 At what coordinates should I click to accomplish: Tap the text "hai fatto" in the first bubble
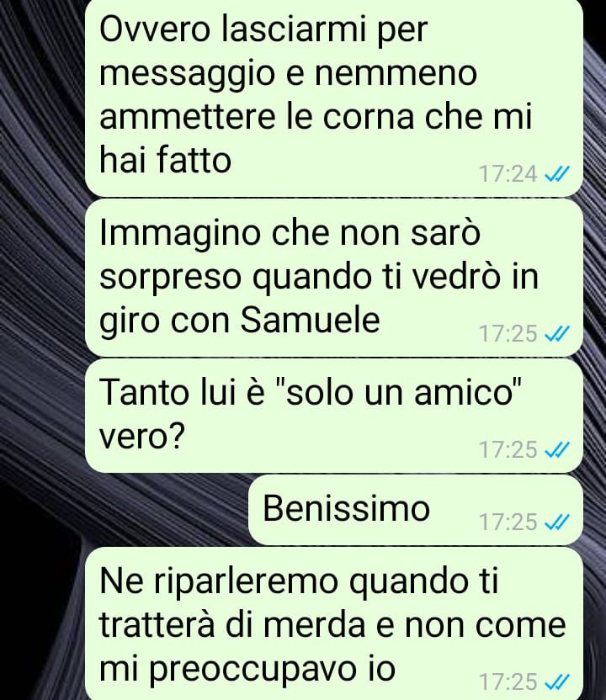click(165, 159)
